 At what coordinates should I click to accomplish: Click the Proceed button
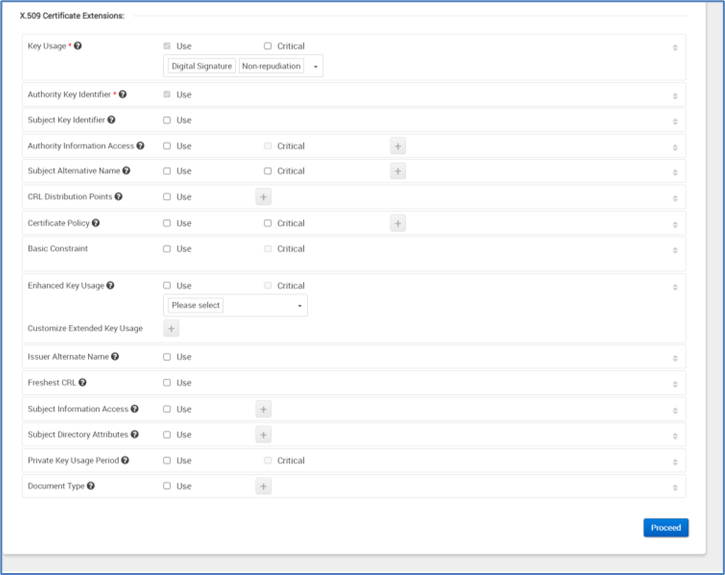[665, 528]
